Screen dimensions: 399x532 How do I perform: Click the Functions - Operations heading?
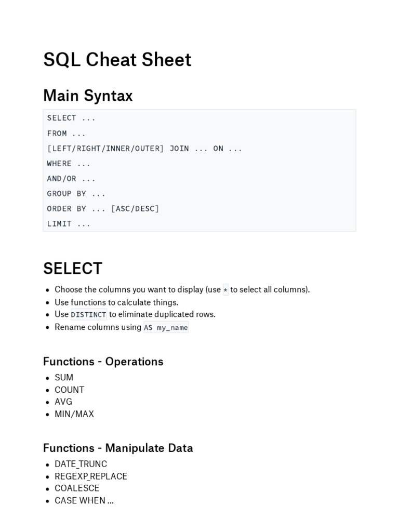pyautogui.click(x=103, y=362)
